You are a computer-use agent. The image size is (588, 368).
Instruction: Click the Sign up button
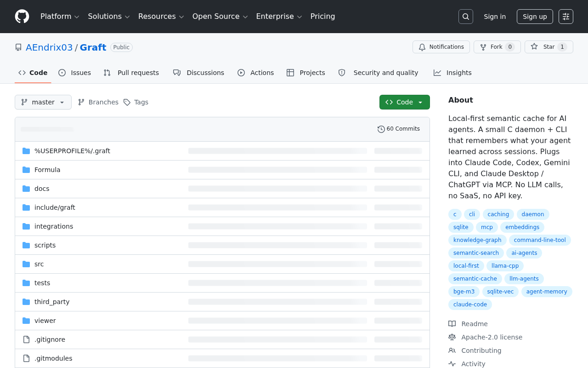click(x=535, y=17)
